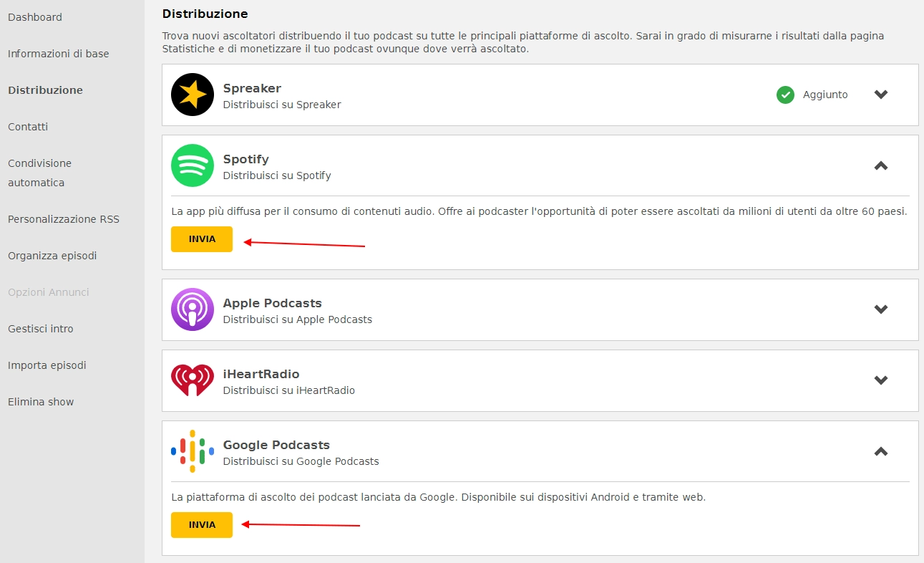Expand the Spreaker distribution panel
924x563 pixels.
coord(881,95)
